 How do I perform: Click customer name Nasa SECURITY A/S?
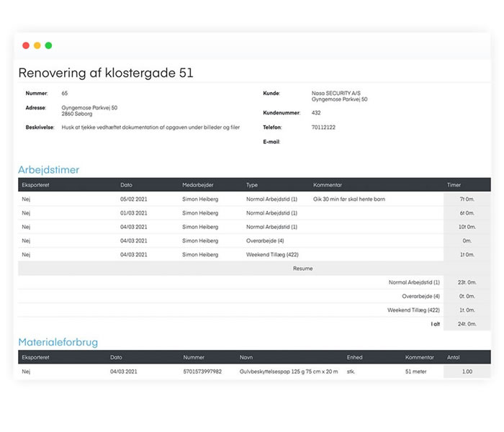coord(336,93)
